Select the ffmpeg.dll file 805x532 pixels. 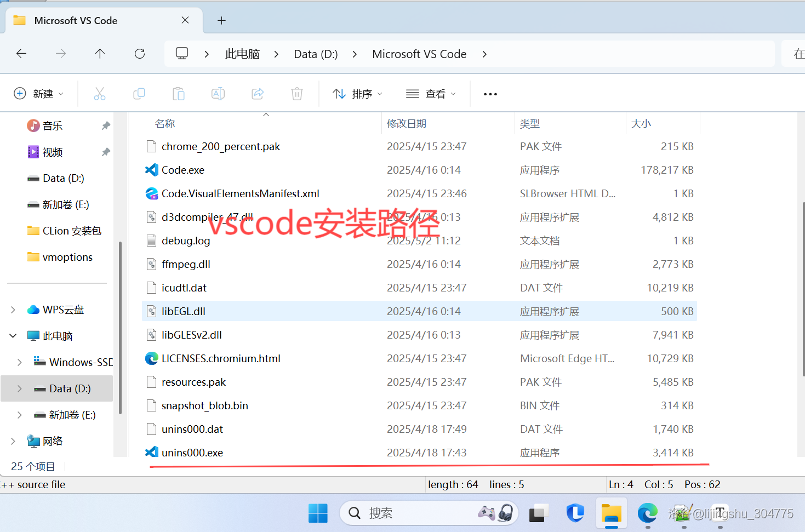tap(419, 264)
